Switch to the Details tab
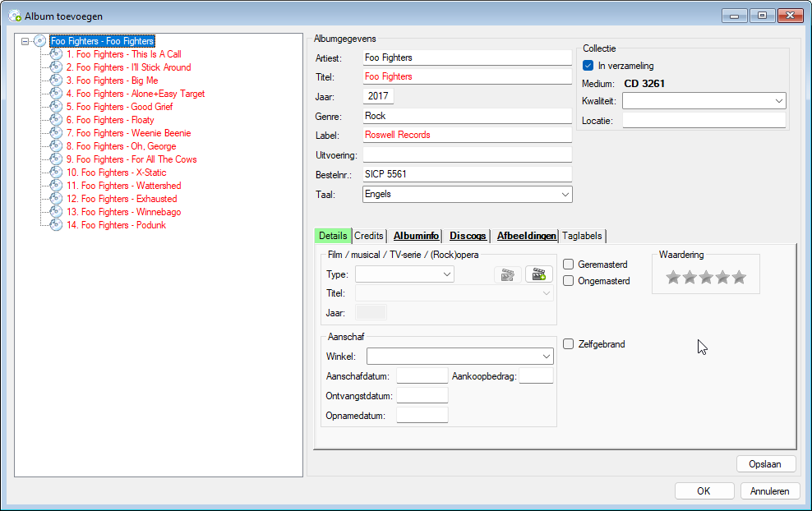 333,236
